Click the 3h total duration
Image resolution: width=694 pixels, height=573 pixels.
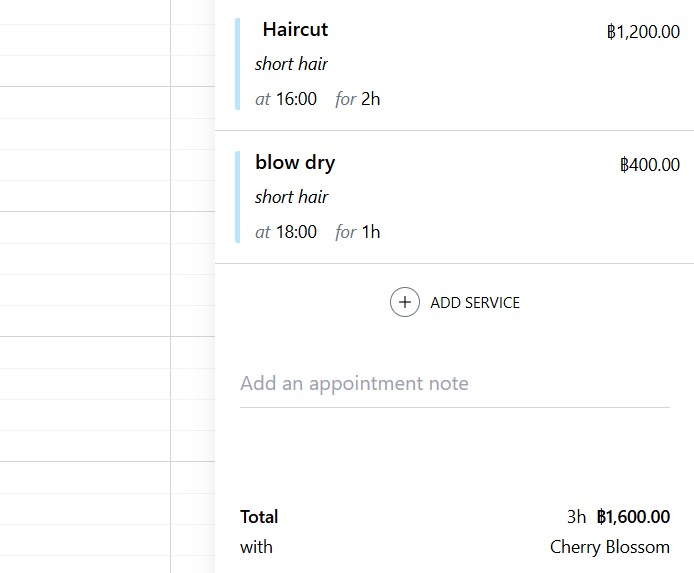pos(576,517)
